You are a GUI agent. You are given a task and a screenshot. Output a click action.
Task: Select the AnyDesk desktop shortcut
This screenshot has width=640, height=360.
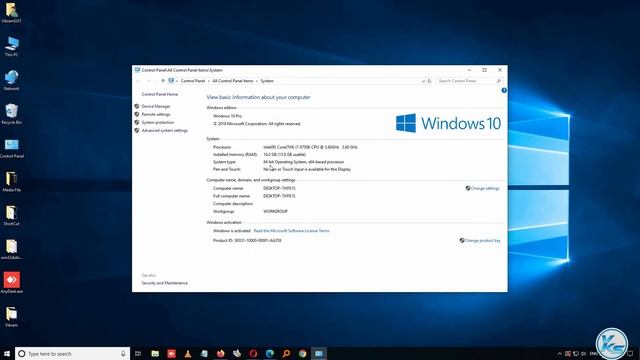11,283
